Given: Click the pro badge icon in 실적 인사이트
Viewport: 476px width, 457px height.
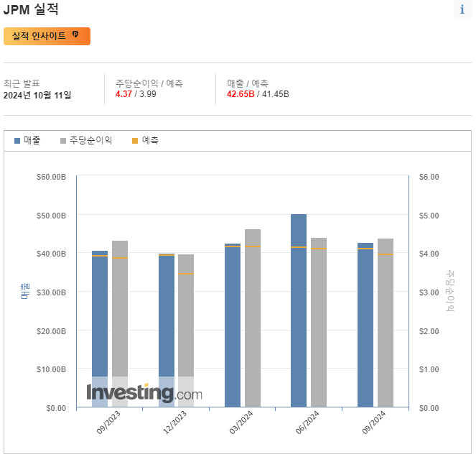Looking at the screenshot, I should (x=75, y=34).
